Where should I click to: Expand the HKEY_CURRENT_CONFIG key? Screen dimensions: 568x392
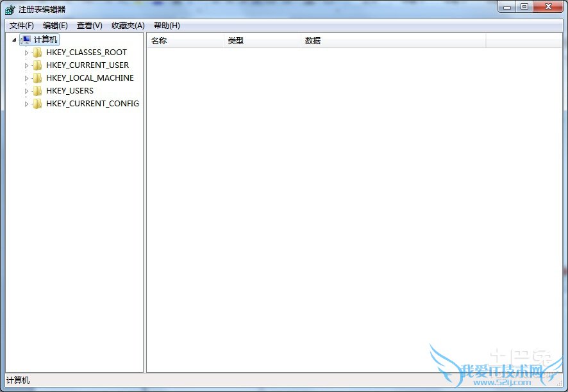pos(26,104)
